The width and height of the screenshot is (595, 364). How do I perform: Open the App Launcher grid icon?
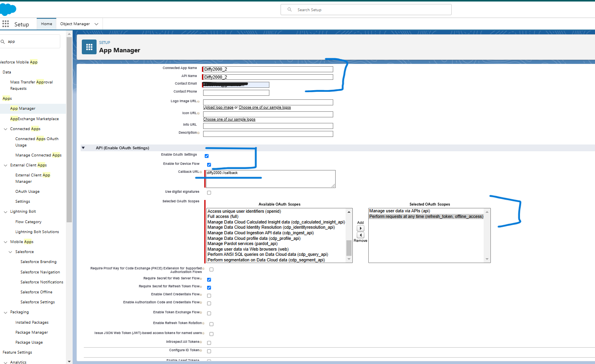[x=6, y=24]
